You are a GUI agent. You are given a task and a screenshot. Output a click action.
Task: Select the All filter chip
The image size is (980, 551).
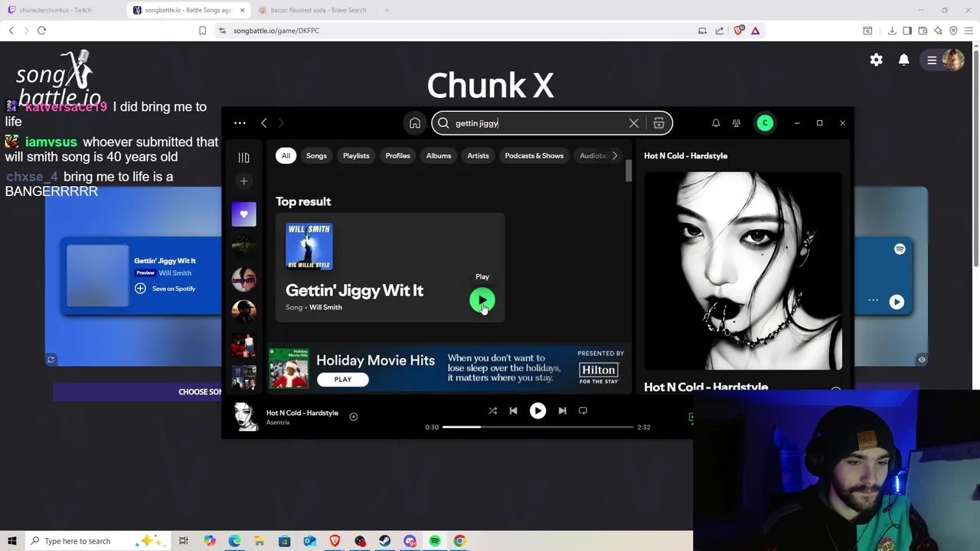tap(286, 155)
